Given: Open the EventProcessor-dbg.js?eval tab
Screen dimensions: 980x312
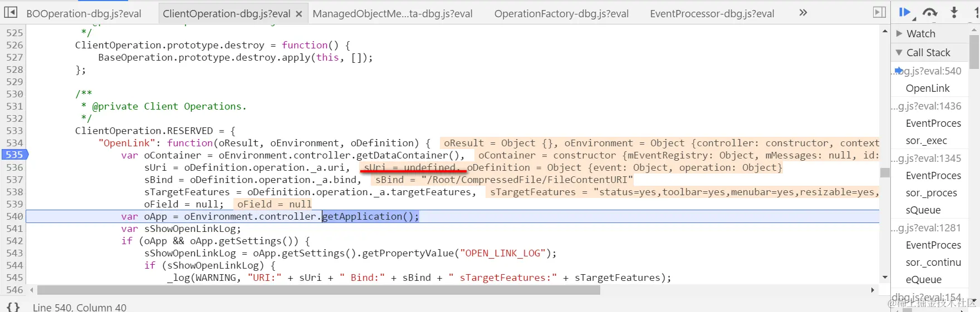Looking at the screenshot, I should coord(712,13).
